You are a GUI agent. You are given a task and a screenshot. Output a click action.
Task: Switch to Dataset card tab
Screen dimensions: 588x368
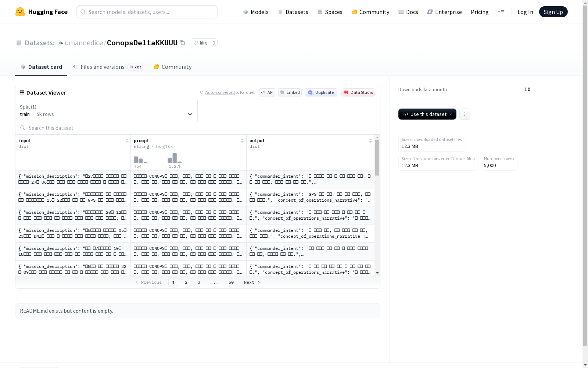click(41, 67)
